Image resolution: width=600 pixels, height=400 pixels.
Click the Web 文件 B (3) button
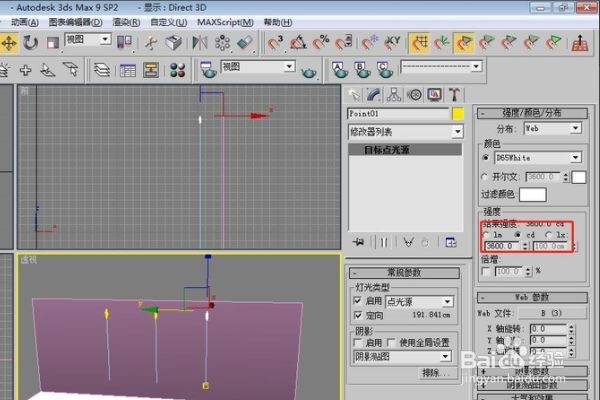coord(552,313)
